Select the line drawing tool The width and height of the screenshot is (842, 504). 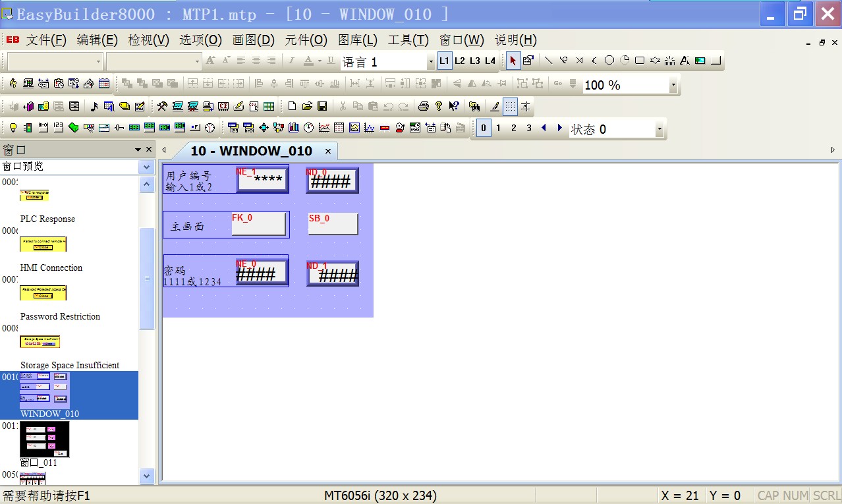pos(548,61)
